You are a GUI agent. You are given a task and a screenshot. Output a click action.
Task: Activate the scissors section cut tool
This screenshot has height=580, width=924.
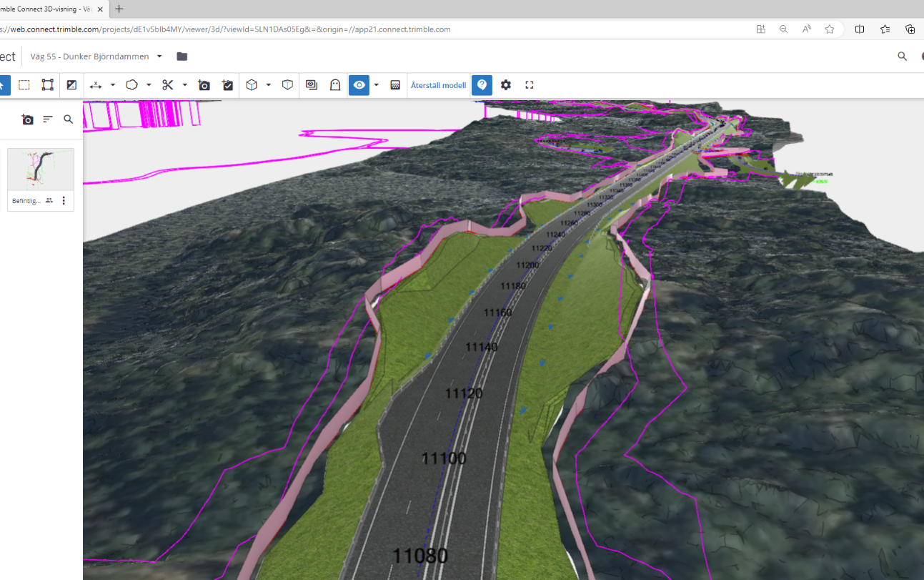point(167,84)
